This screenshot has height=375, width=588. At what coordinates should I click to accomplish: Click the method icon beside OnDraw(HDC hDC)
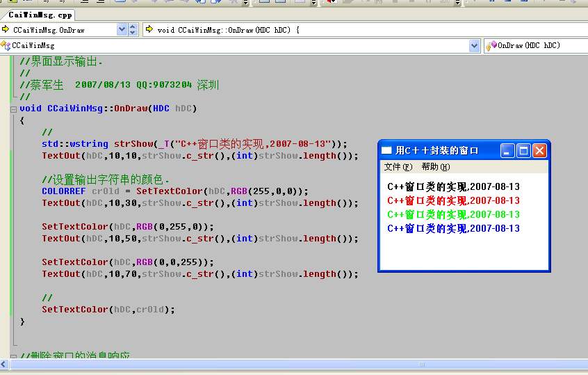(x=491, y=46)
